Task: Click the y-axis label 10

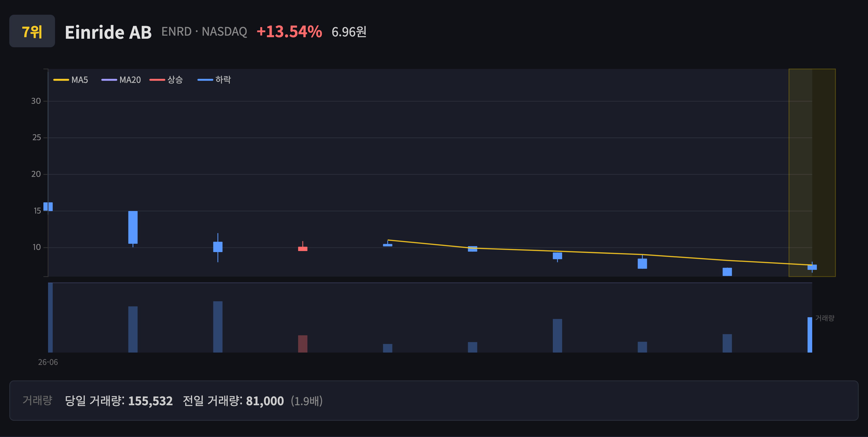Action: (x=36, y=247)
